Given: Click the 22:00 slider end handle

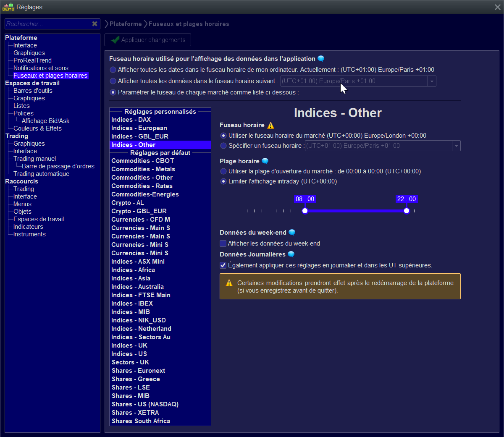Looking at the screenshot, I should click(407, 211).
